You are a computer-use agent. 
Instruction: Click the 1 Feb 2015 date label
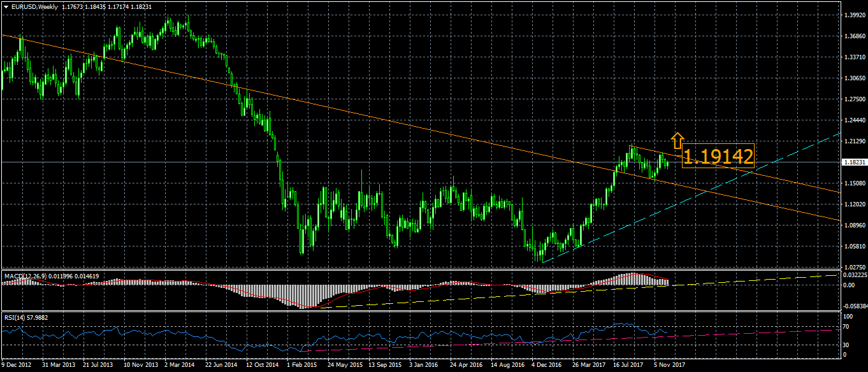(x=302, y=366)
